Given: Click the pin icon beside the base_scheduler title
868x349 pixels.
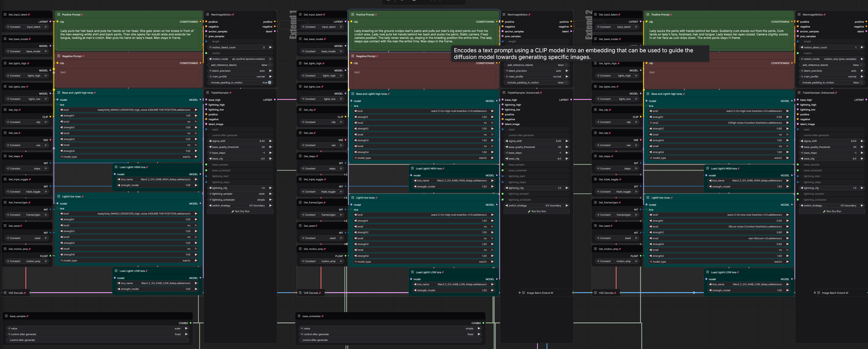Looking at the screenshot, I should [x=322, y=316].
